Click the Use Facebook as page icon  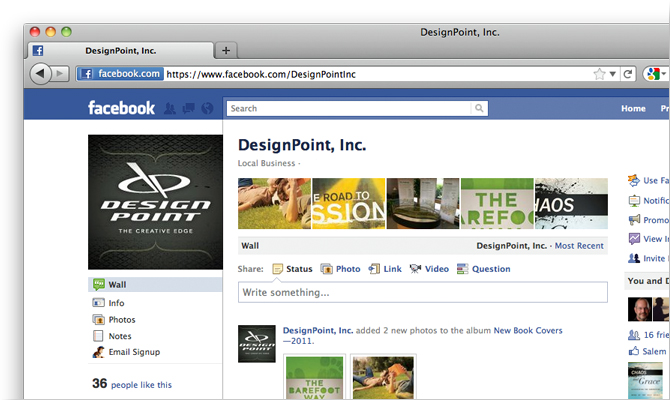[x=634, y=180]
